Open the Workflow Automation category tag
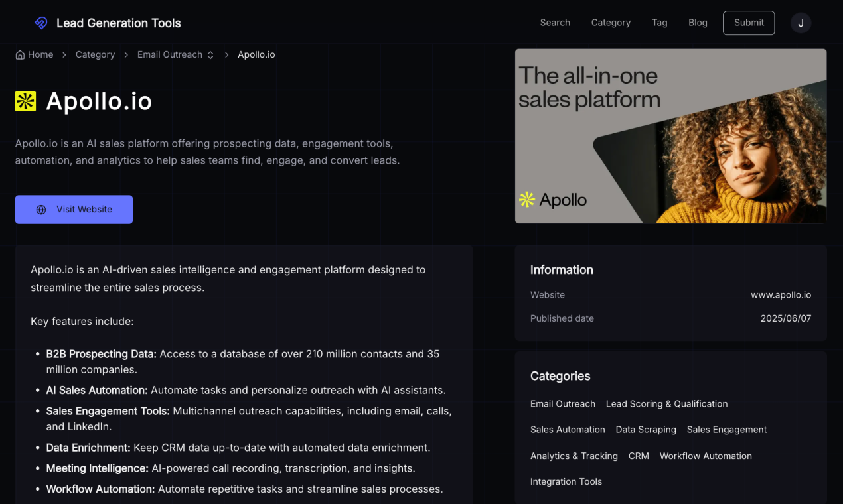The height and width of the screenshot is (504, 843). point(706,456)
